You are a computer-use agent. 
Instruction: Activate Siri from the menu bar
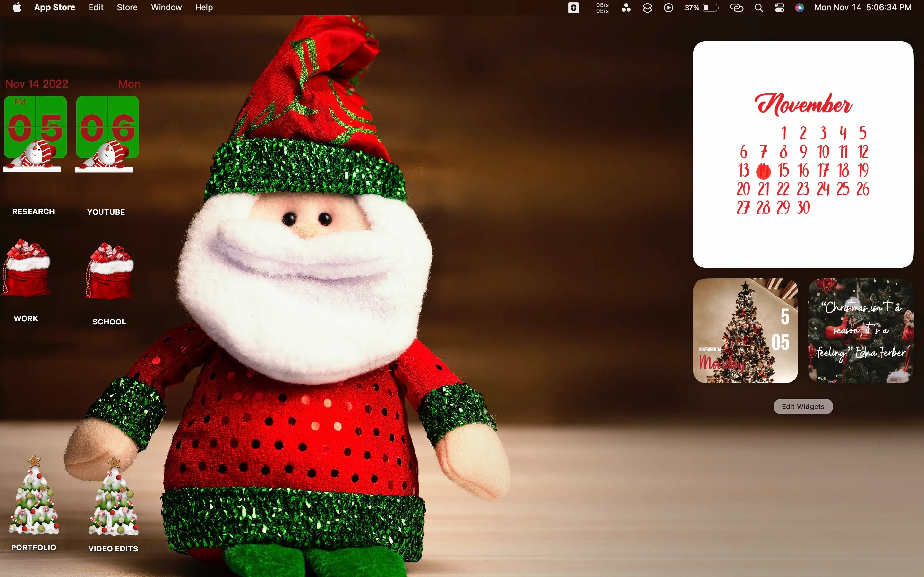coord(799,7)
